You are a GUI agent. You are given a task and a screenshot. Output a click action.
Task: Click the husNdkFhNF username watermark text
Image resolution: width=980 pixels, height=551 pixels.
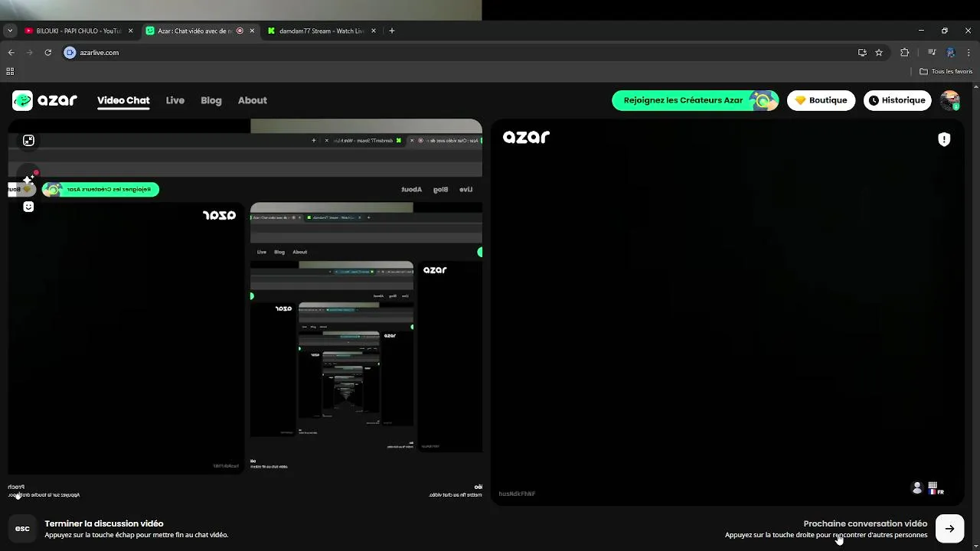pyautogui.click(x=517, y=494)
